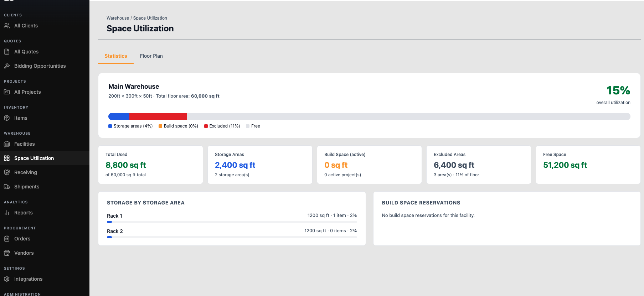Click the All Projects icon

click(x=7, y=92)
